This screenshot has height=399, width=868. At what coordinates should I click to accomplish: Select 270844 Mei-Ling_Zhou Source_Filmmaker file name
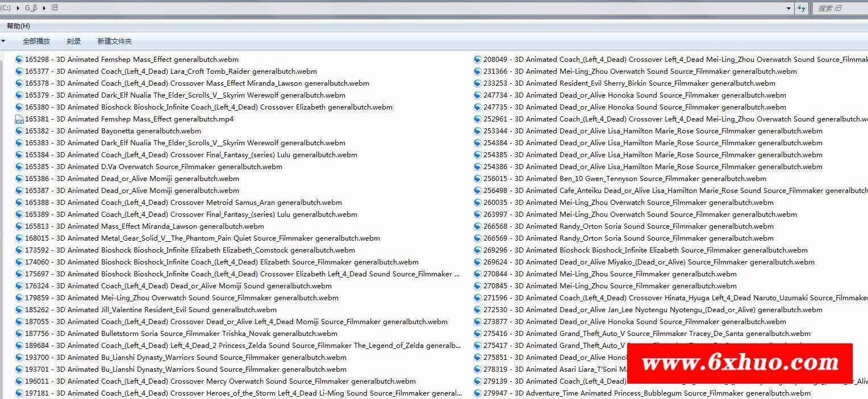[x=610, y=274]
